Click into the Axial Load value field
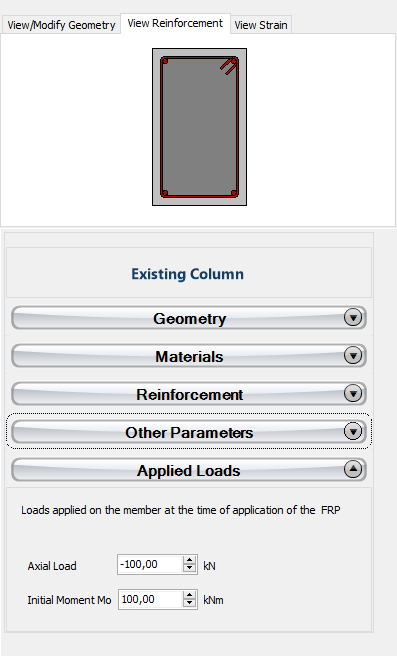397x656 pixels. pyautogui.click(x=150, y=565)
